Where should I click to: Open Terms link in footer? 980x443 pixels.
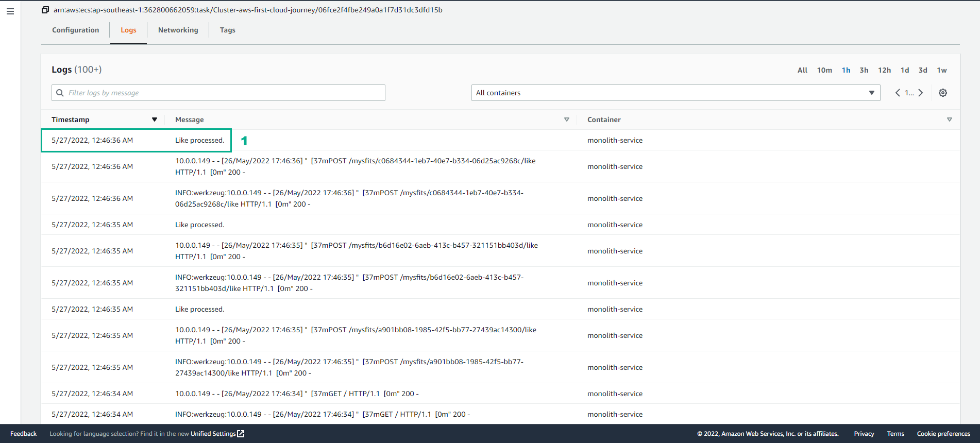pos(895,434)
